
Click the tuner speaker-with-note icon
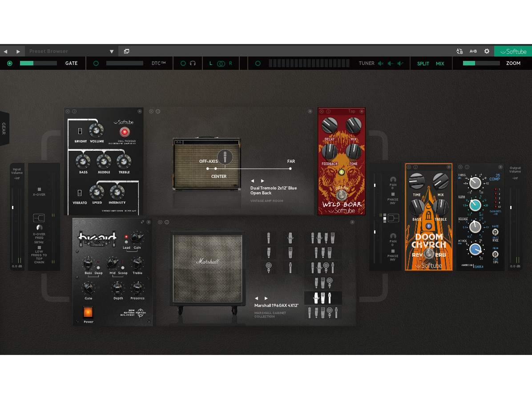(401, 64)
